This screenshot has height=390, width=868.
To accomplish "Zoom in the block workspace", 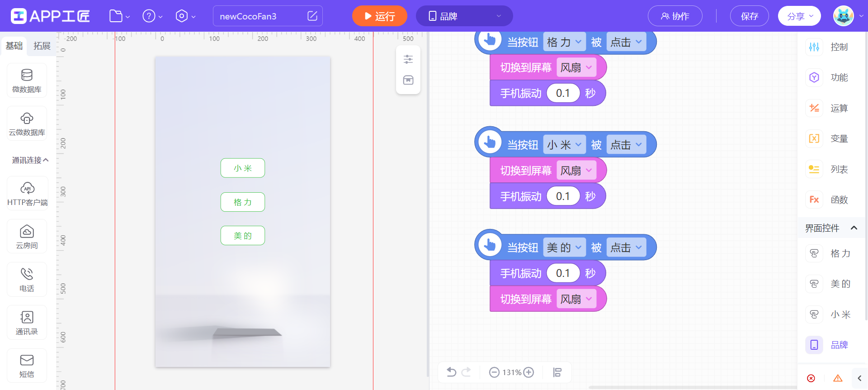I will (528, 372).
